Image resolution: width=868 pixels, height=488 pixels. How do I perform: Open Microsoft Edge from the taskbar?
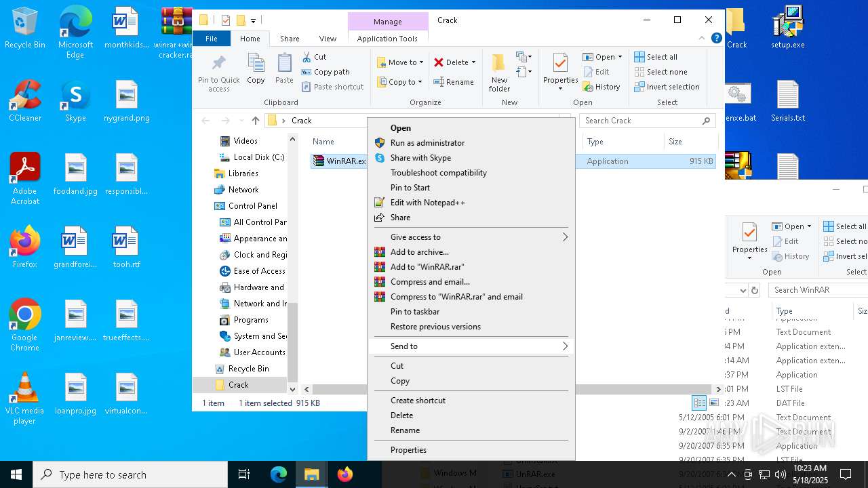click(279, 474)
